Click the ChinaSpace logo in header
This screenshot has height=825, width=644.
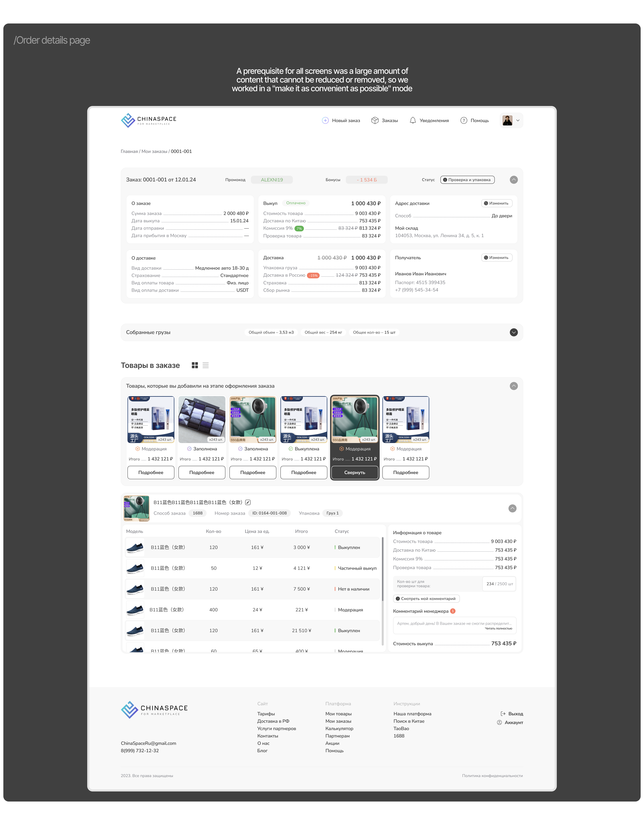click(148, 120)
